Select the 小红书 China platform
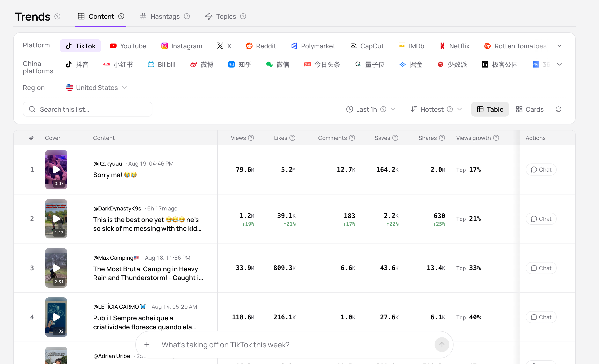Image resolution: width=599 pixels, height=364 pixels. point(118,65)
